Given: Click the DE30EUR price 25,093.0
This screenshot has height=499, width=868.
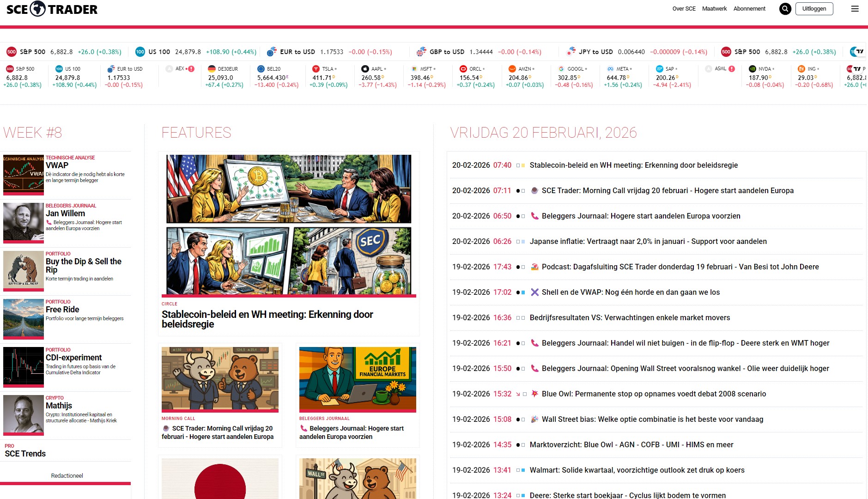Looking at the screenshot, I should (220, 78).
